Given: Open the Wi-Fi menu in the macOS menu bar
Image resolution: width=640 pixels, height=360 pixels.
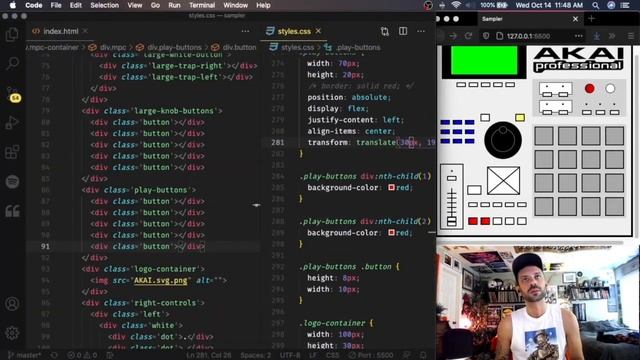Looking at the screenshot, I should 456,5.
